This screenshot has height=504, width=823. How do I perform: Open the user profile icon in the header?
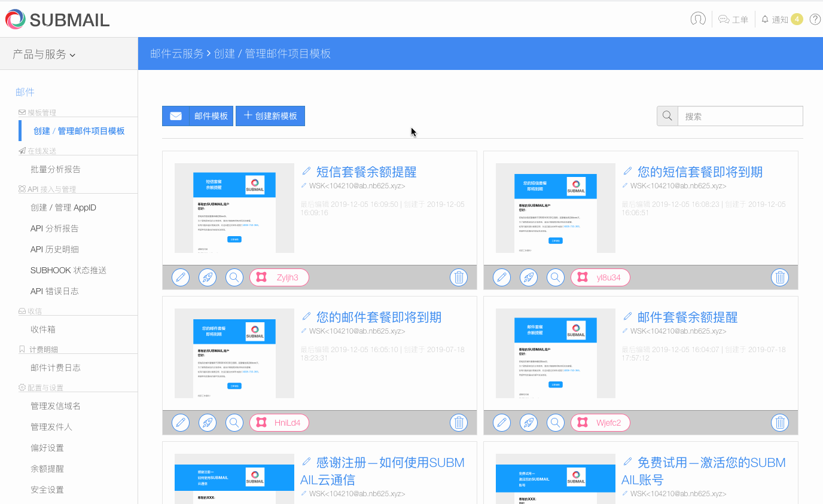[x=697, y=19]
